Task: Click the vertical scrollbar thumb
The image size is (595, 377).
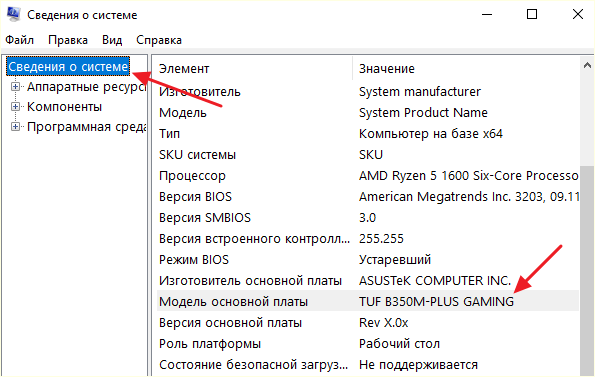Action: 587,270
